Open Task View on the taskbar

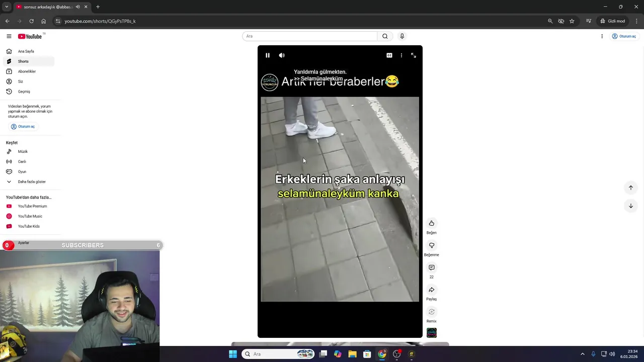[323, 354]
